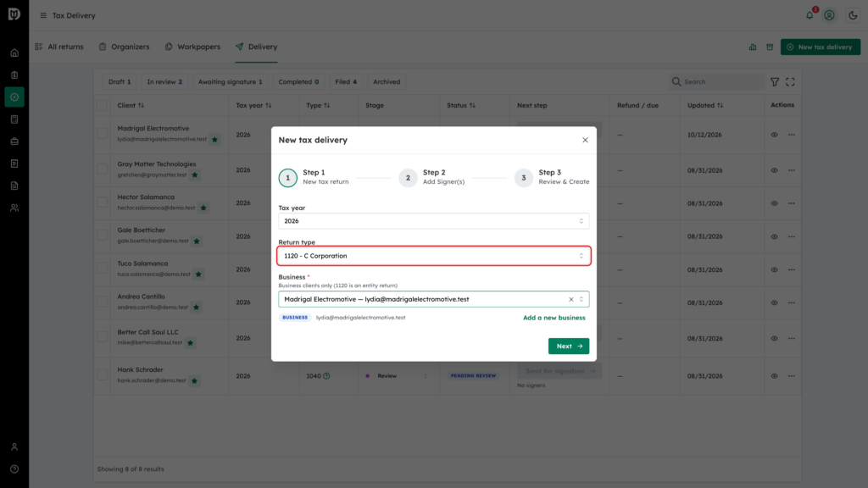The height and width of the screenshot is (488, 868).
Task: Filter by Awaiting signature status
Action: click(x=230, y=82)
